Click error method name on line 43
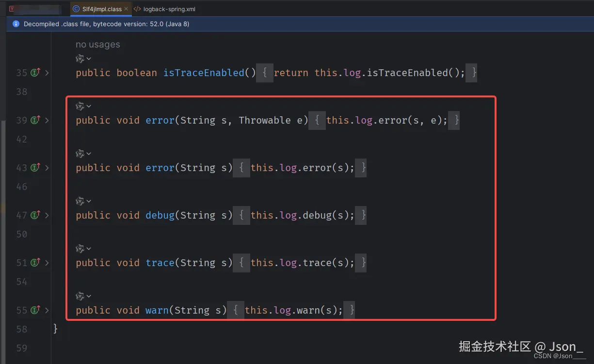Screen dimensions: 594x364 [160, 168]
